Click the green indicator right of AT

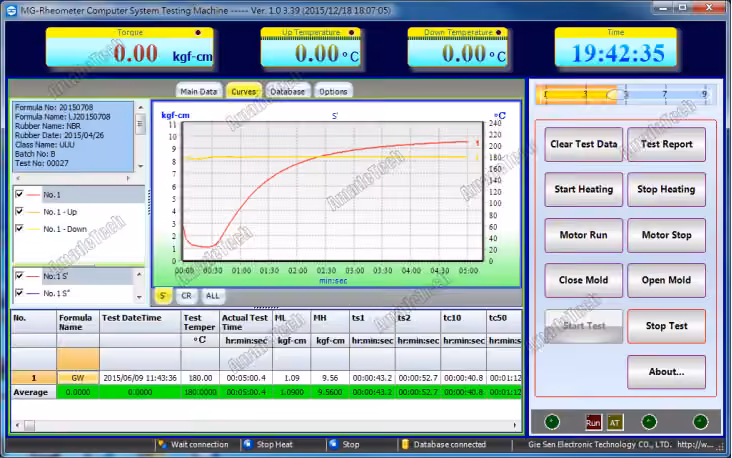pos(649,422)
